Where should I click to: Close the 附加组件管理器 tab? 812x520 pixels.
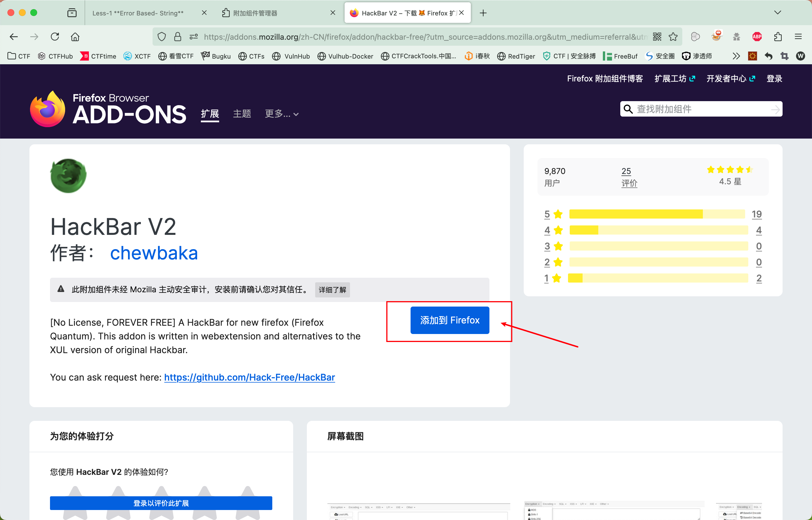[333, 13]
